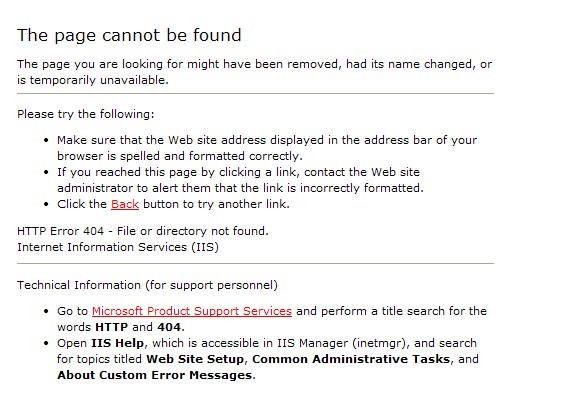
Task: Click the horizontal rule above 'Technical Information'
Action: [255, 263]
